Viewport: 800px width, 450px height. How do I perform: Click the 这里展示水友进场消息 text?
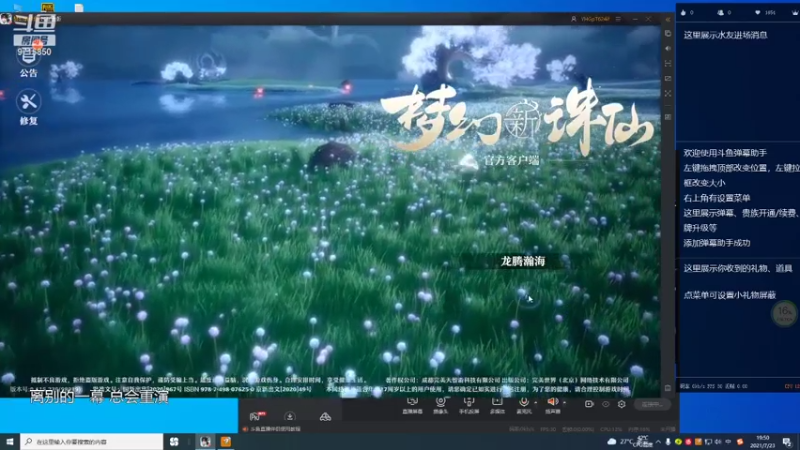pyautogui.click(x=725, y=35)
